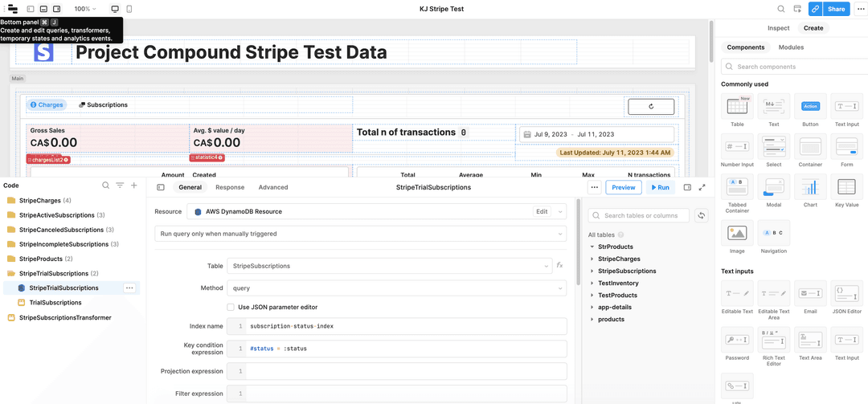Open the Jul 9 - Jul 11 date range picker

point(596,134)
